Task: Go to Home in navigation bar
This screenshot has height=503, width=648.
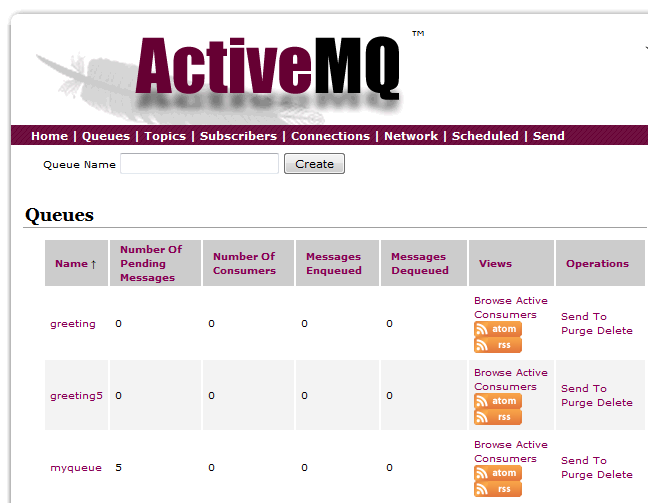Action: [x=49, y=136]
